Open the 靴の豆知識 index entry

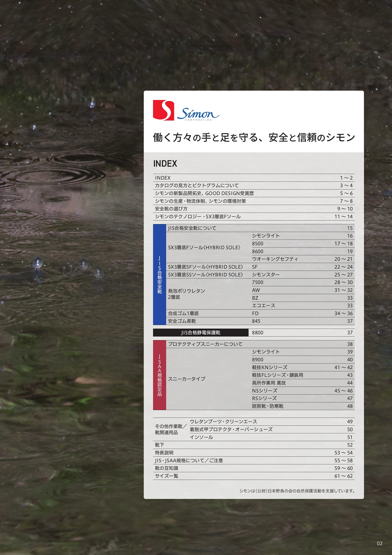[x=166, y=468]
